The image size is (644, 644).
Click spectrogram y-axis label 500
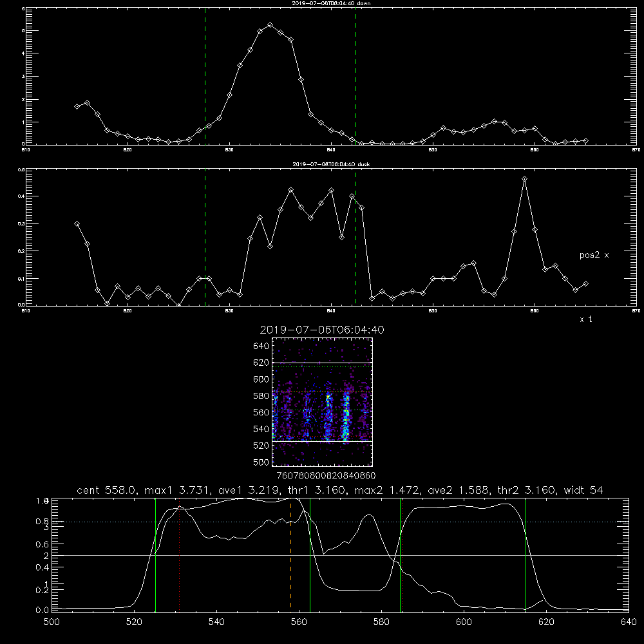click(x=261, y=462)
